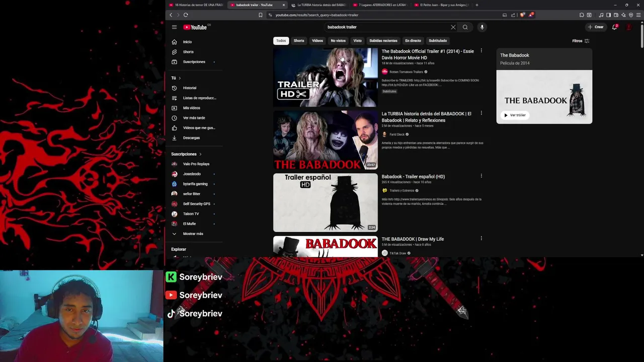The height and width of the screenshot is (362, 644).
Task: Open Josedeodo subscription channel
Action: tap(194, 174)
